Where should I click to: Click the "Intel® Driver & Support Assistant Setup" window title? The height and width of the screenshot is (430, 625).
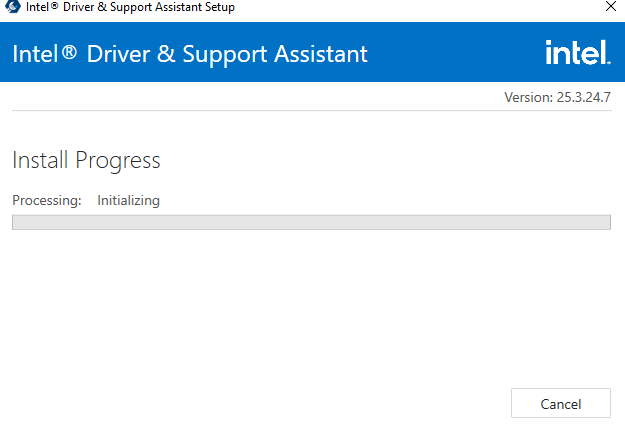(130, 7)
